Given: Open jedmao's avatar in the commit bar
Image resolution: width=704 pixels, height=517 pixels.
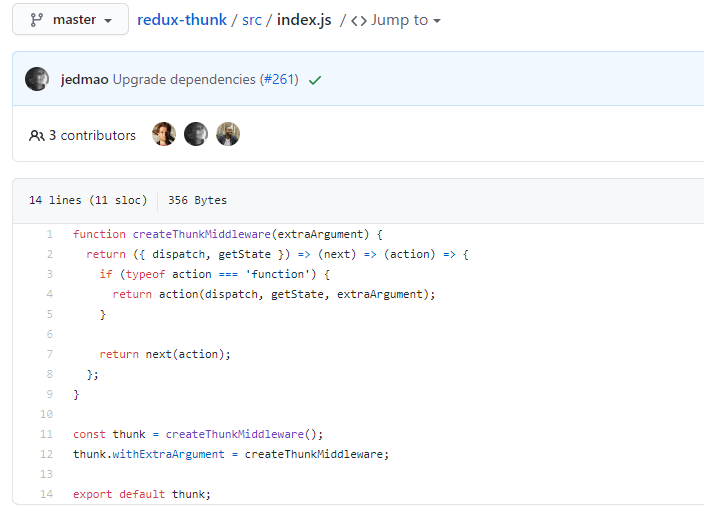Looking at the screenshot, I should point(37,79).
